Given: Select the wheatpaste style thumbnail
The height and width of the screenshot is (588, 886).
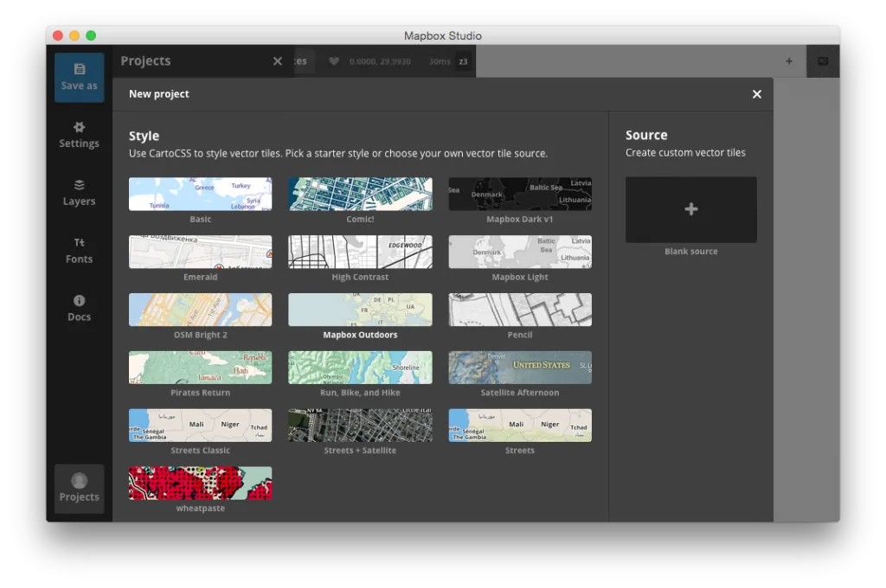Looking at the screenshot, I should (200, 483).
